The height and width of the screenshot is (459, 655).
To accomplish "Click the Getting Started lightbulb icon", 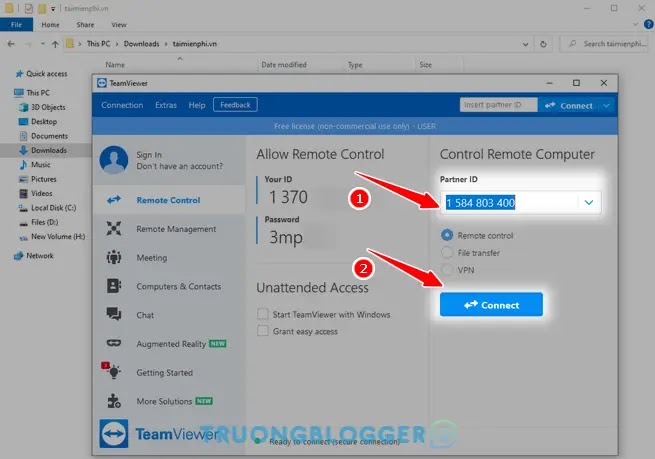I will click(112, 371).
